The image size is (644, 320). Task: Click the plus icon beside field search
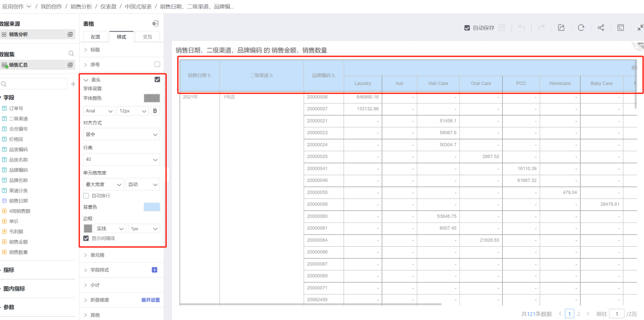point(73,84)
